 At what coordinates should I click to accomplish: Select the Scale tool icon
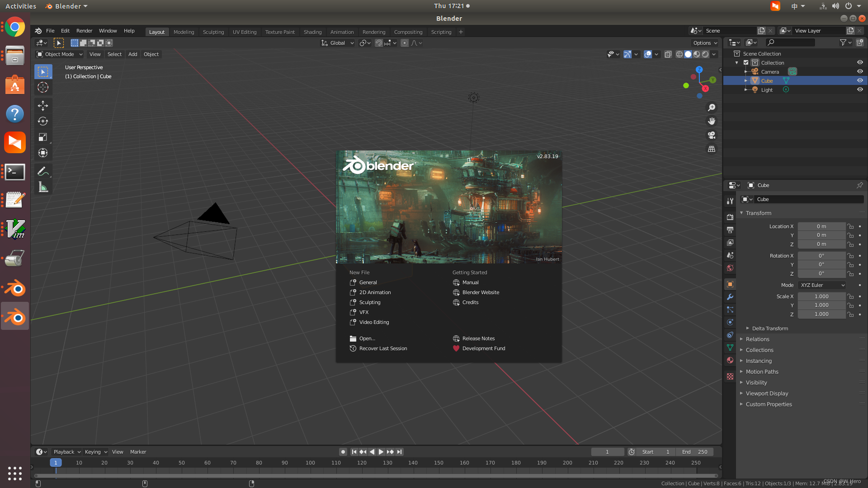[43, 137]
